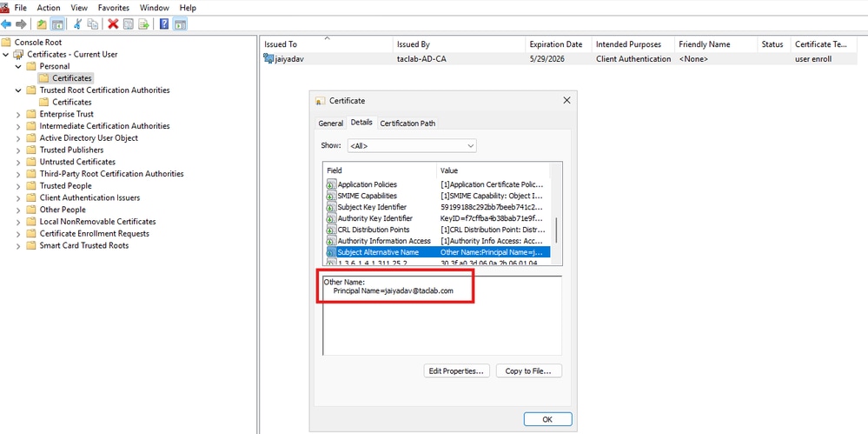Sort by the Intended Purposes column header
Viewport: 868px width, 434px height.
click(x=633, y=44)
